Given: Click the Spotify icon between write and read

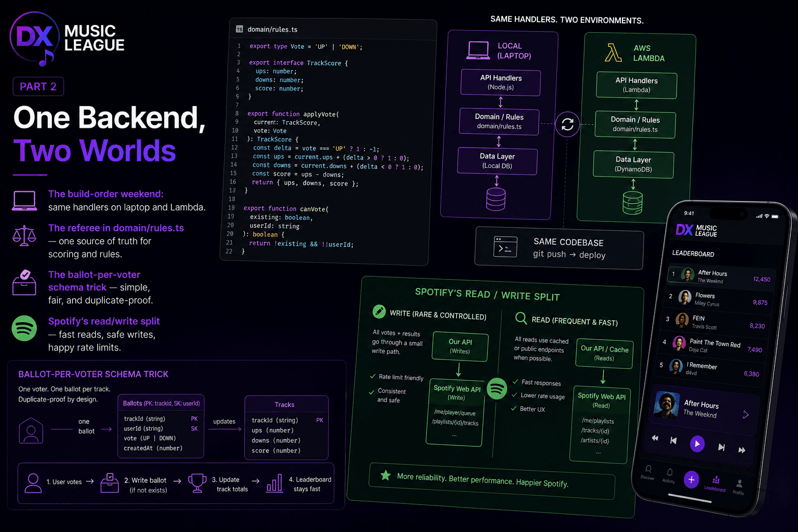Looking at the screenshot, I should pos(497,389).
